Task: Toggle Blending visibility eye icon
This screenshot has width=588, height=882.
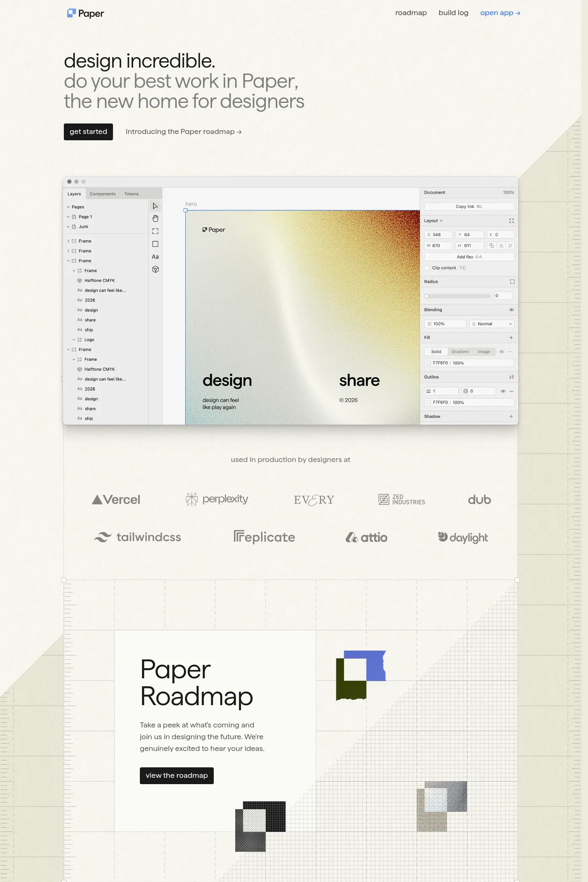Action: 511,310
